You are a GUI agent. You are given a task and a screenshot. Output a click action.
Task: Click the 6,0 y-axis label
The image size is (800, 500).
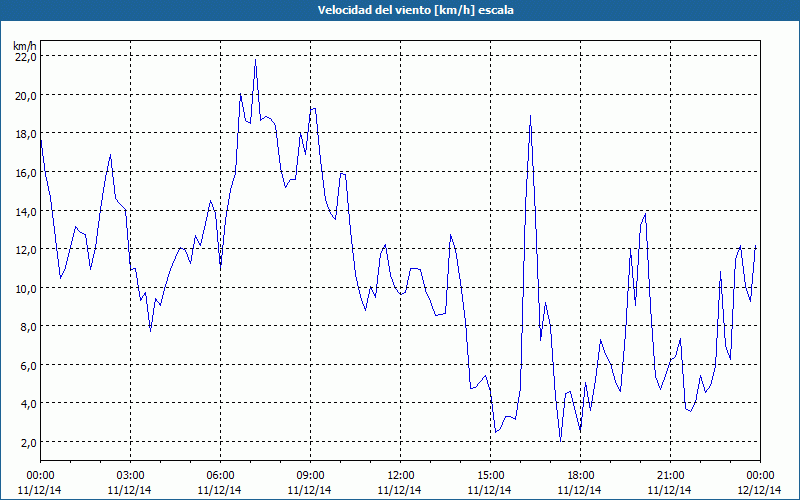coord(28,365)
